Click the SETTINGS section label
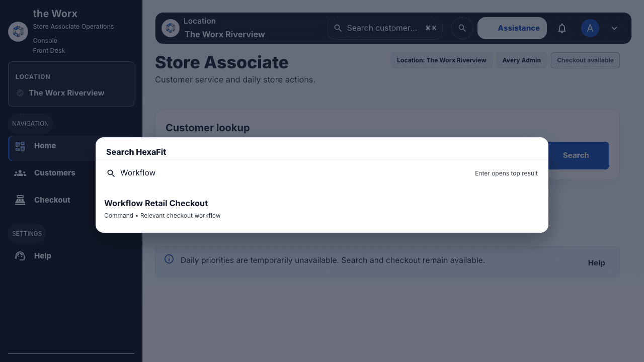Screen dimensions: 644x362 27,234
